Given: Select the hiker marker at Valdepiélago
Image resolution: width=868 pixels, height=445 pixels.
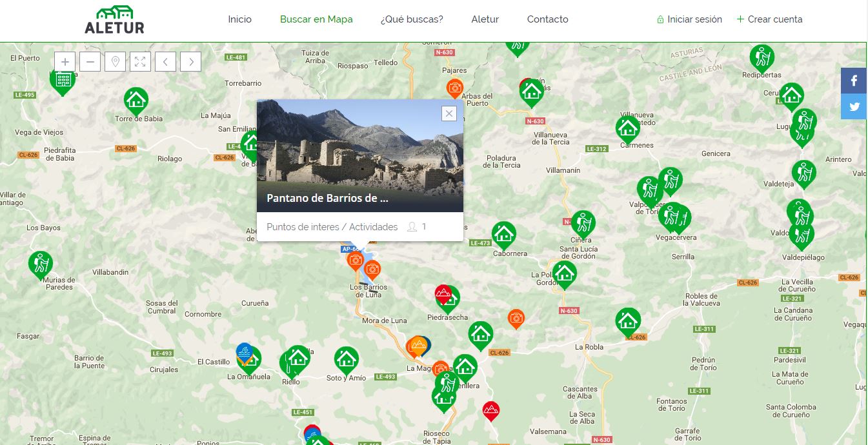Looking at the screenshot, I should pyautogui.click(x=802, y=235).
